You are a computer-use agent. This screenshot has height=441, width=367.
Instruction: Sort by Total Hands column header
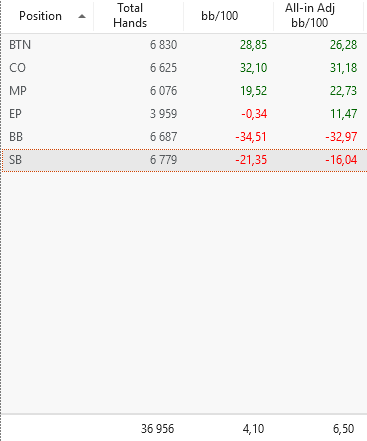[138, 16]
